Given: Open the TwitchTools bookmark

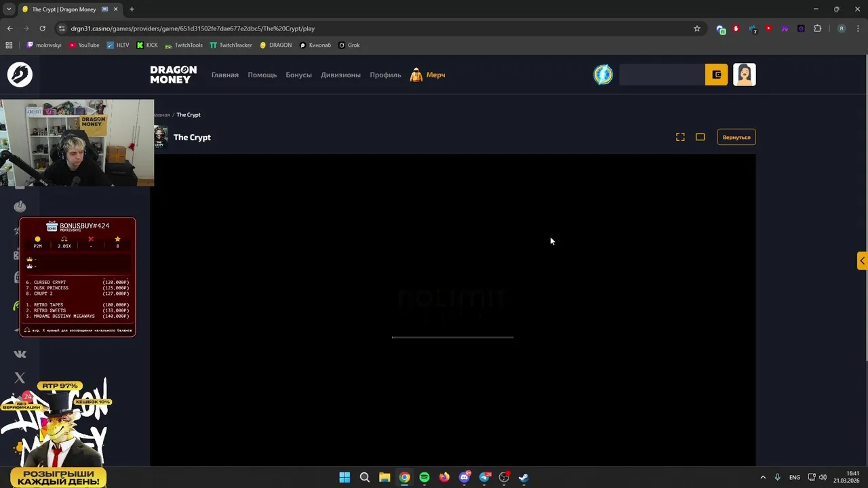Looking at the screenshot, I should click(184, 45).
